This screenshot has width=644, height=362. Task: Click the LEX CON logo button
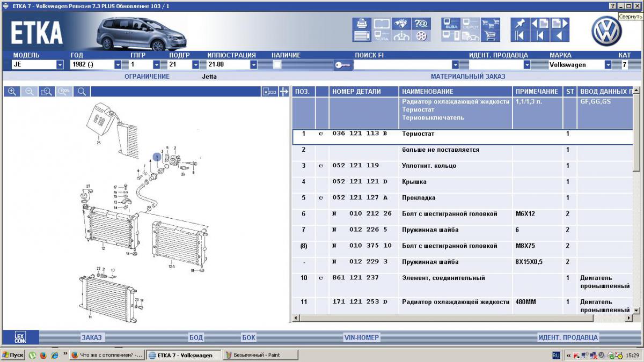click(20, 337)
